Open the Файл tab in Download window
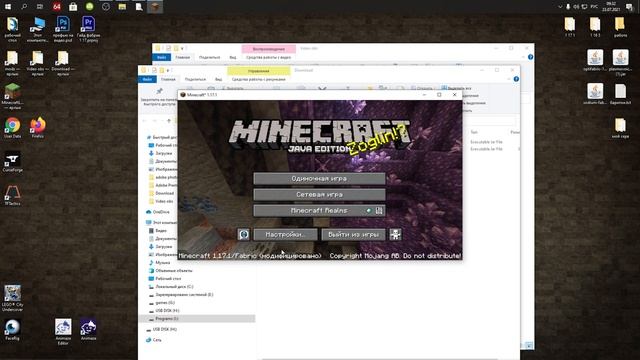The height and width of the screenshot is (360, 640). point(147,79)
